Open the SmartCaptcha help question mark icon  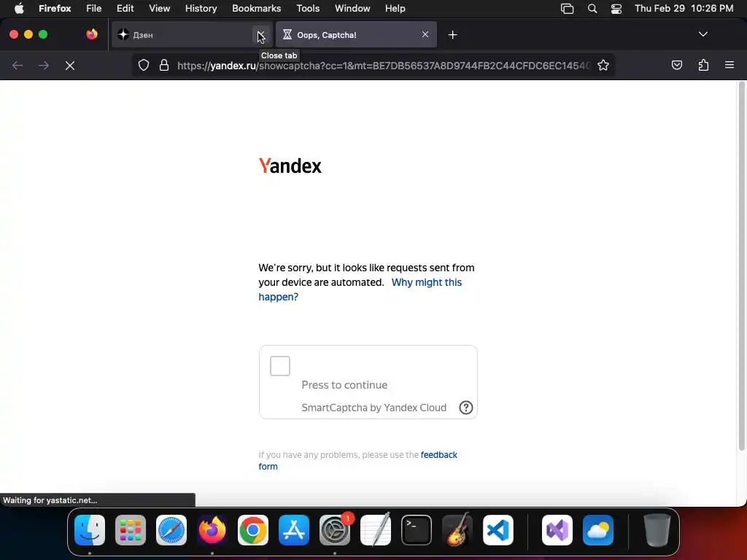(465, 408)
